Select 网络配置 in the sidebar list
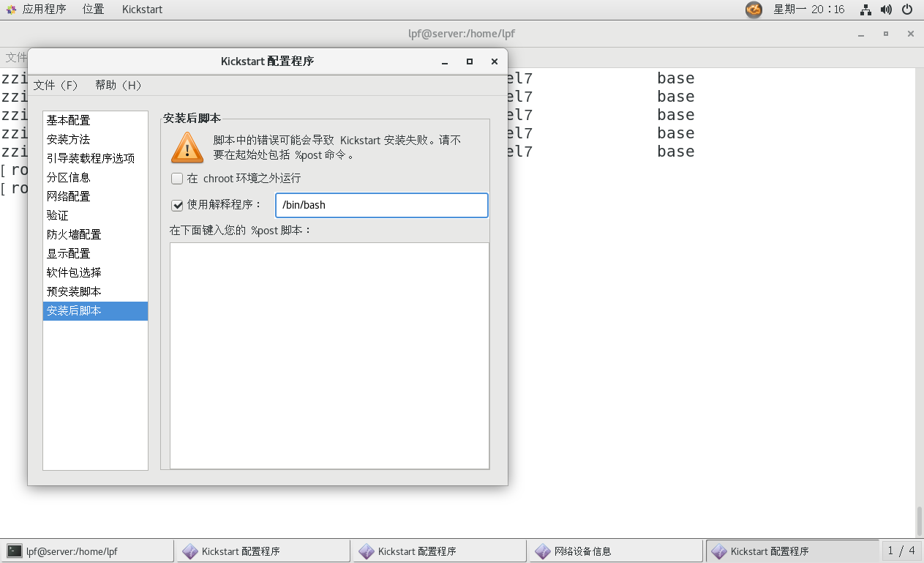 (95, 196)
